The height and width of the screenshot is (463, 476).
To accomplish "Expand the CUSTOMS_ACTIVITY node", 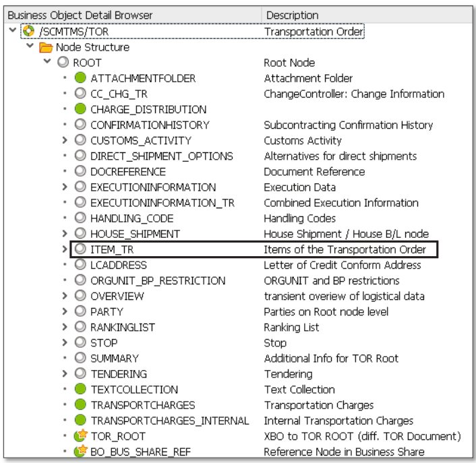I will [65, 141].
